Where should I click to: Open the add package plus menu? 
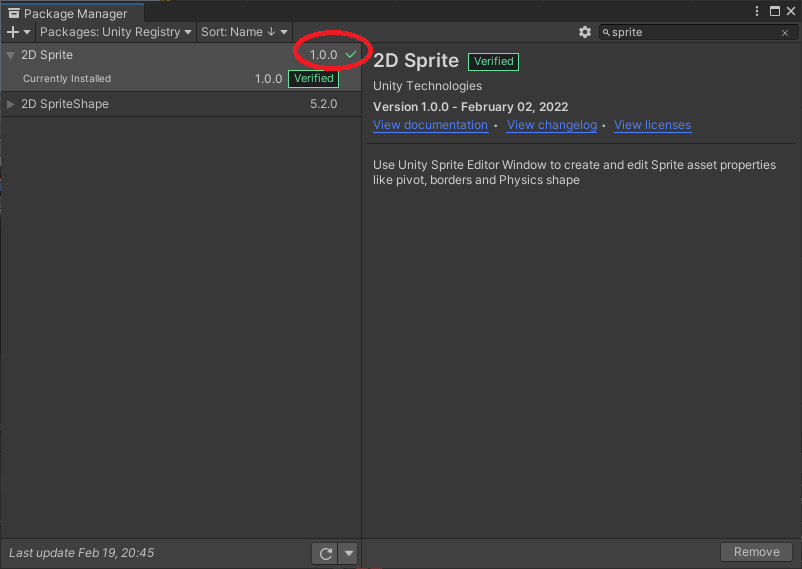[19, 32]
